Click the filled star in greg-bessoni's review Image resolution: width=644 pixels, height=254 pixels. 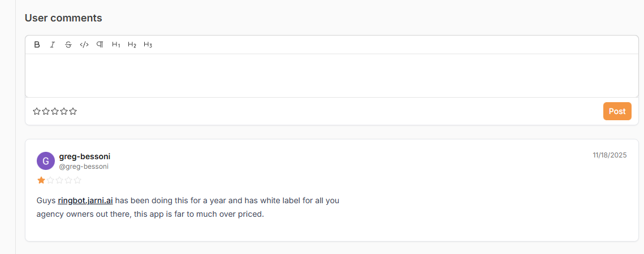click(41, 181)
